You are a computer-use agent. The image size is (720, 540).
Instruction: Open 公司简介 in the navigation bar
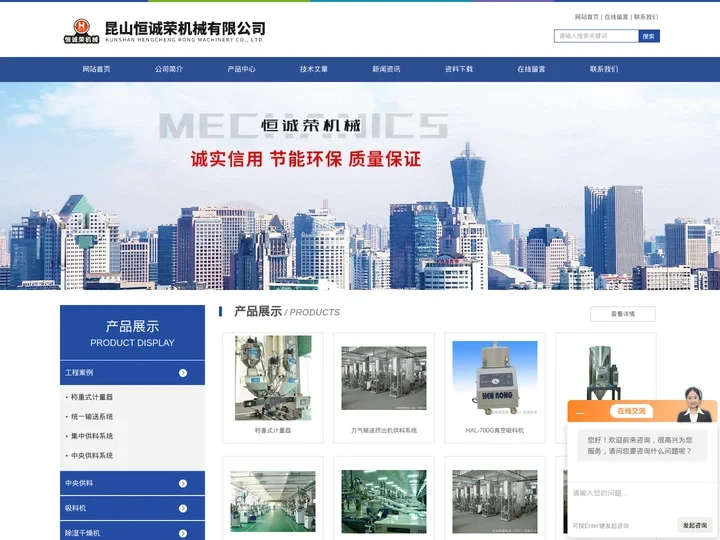tap(169, 69)
